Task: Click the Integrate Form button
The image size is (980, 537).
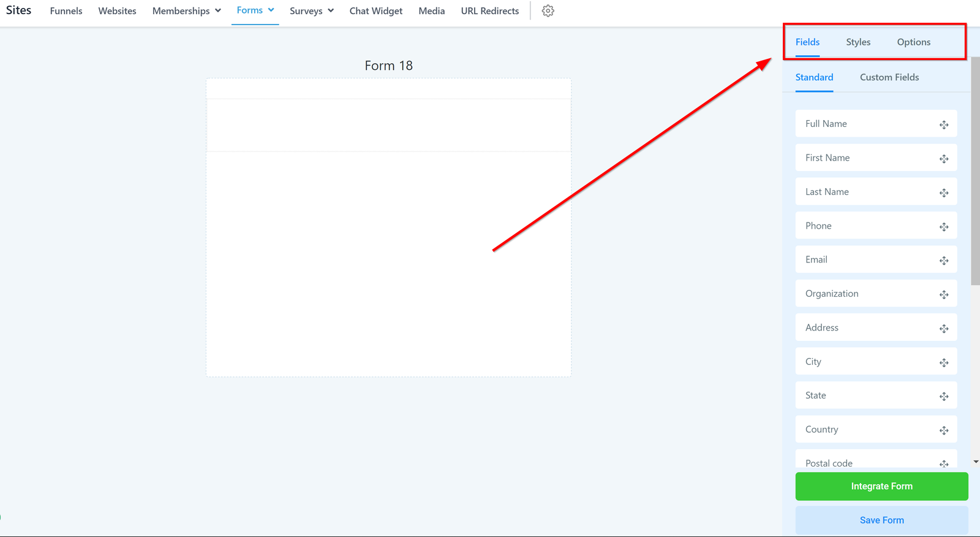Action: pyautogui.click(x=881, y=486)
